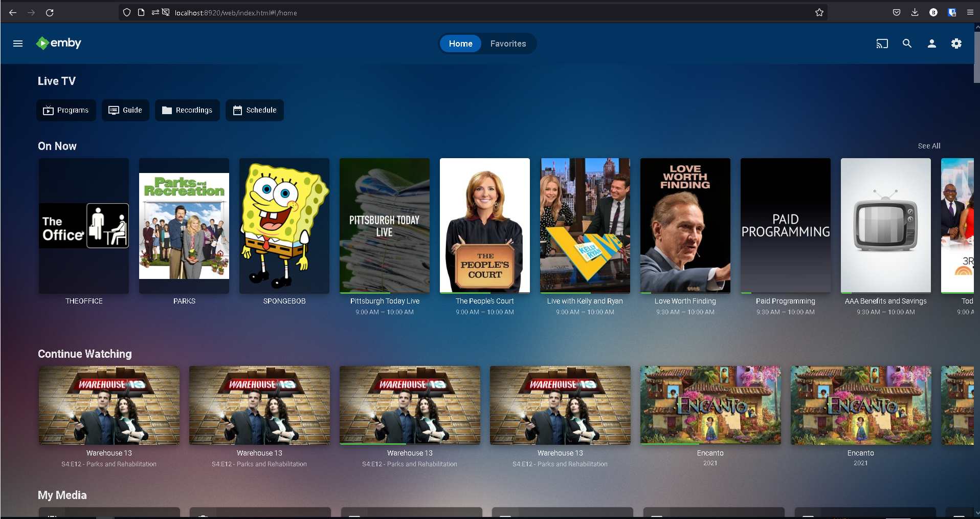Click the Continue Watching section heading
Screen dimensions: 980x519
[x=85, y=354]
